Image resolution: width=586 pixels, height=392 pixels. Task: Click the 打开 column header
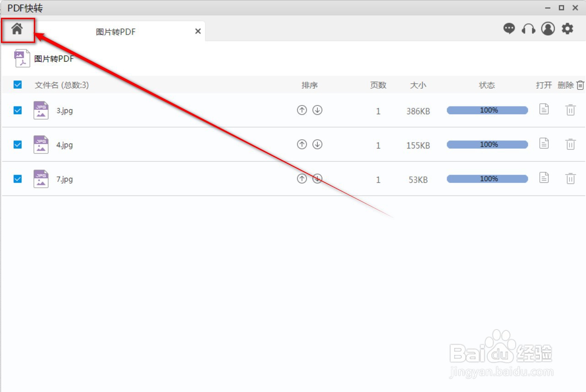point(544,85)
